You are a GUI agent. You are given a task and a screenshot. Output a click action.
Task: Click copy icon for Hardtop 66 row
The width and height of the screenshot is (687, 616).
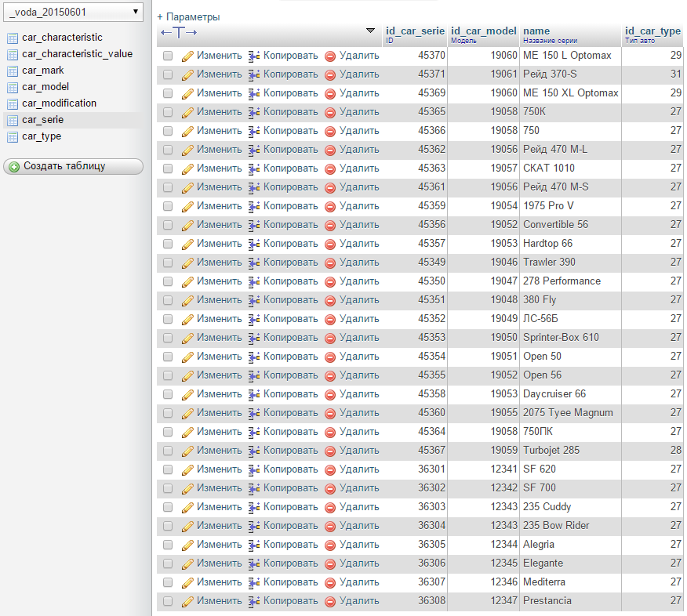254,245
